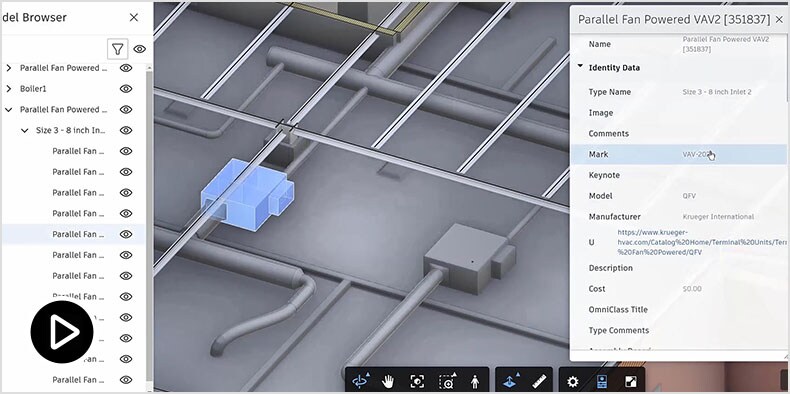The width and height of the screenshot is (790, 394).
Task: Click the Fit to View icon
Action: pyautogui.click(x=417, y=381)
